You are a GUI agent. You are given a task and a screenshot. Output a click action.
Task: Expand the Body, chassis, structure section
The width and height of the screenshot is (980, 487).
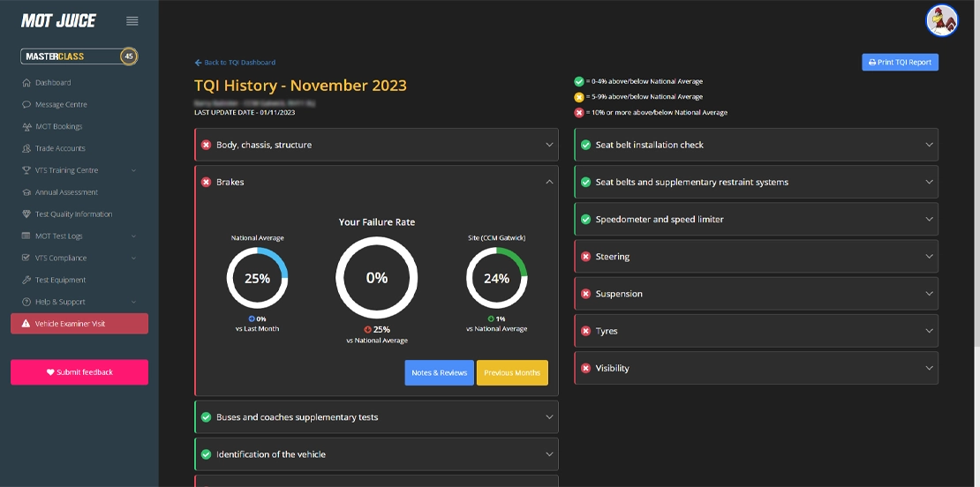[549, 145]
